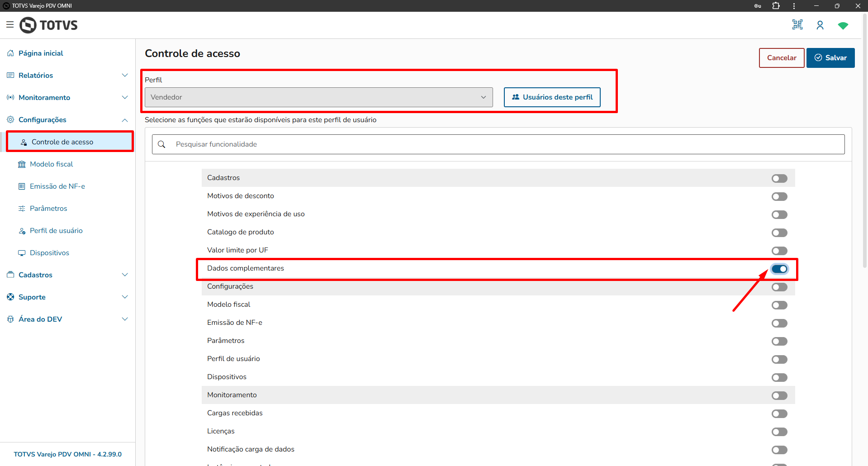Enable the Motivos de desconto switch
The width and height of the screenshot is (868, 466).
pos(779,196)
